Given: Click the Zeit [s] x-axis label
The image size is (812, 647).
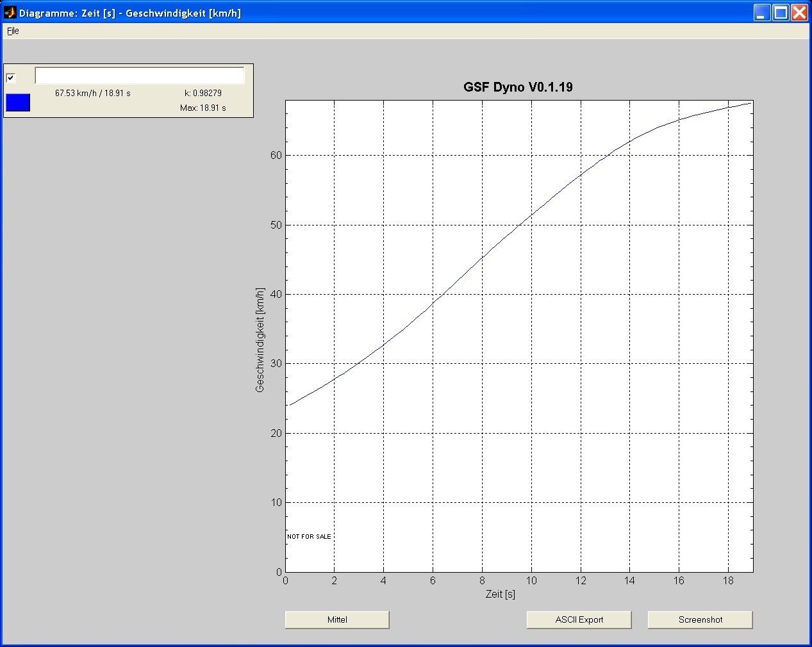Looking at the screenshot, I should point(500,594).
